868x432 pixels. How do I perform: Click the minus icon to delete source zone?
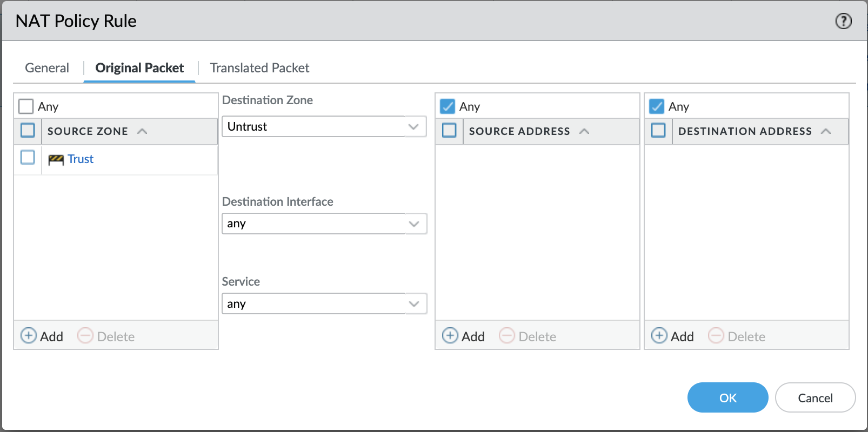85,336
